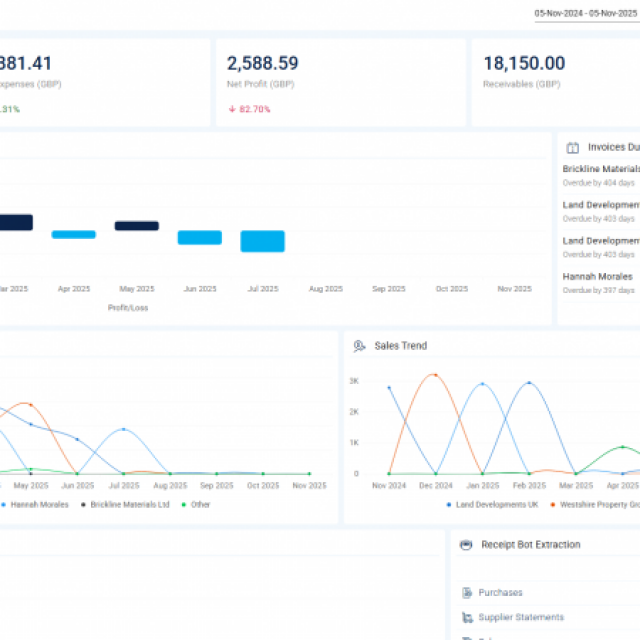Screen dimensions: 640x640
Task: Toggle the Other series legend entry
Action: (196, 504)
